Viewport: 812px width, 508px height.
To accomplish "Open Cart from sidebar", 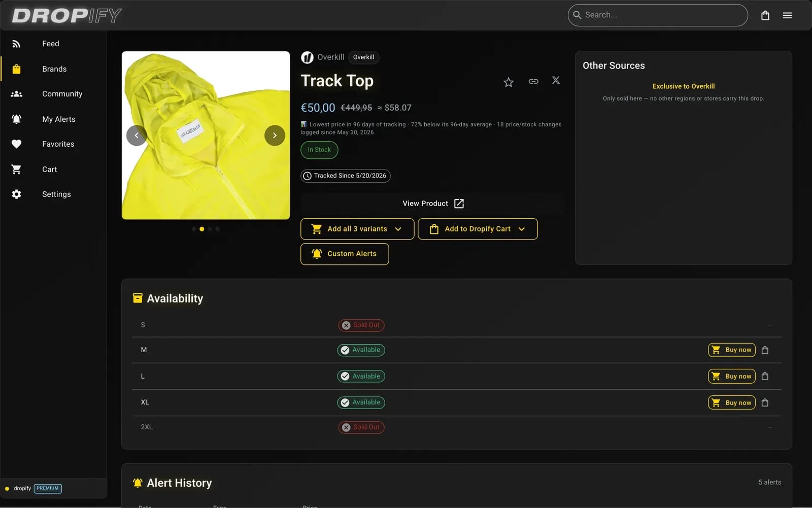I will coord(53,170).
